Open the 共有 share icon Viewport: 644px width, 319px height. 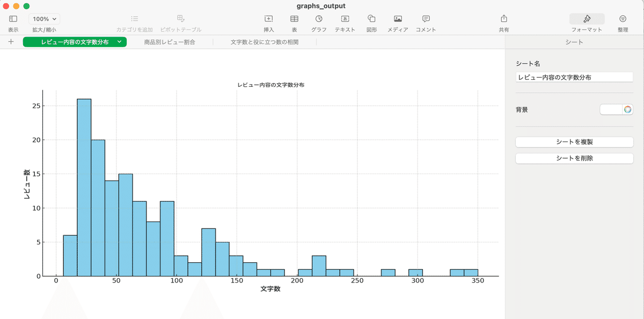tap(503, 19)
